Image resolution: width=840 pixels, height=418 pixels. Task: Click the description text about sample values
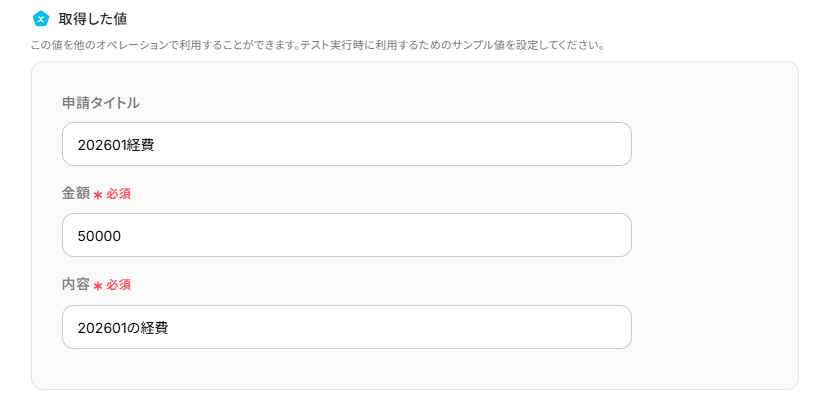(317, 46)
